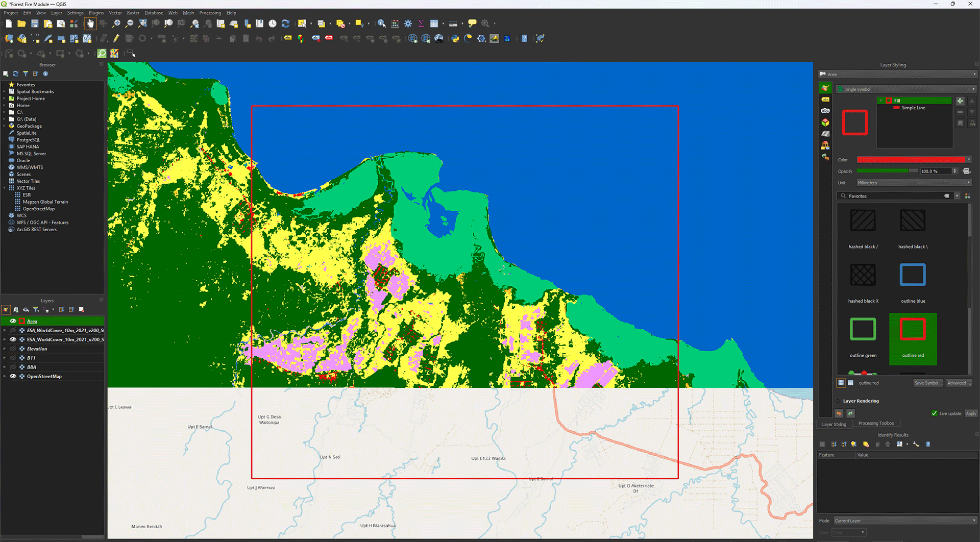Hide the Area layer via eye icon
980x542 pixels.
coord(13,321)
